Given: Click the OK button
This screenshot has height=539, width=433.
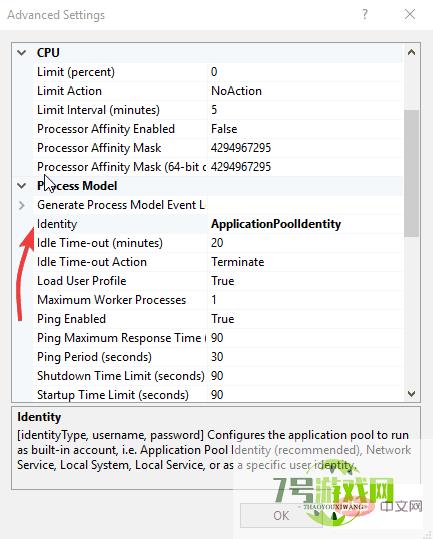Looking at the screenshot, I should click(281, 515).
